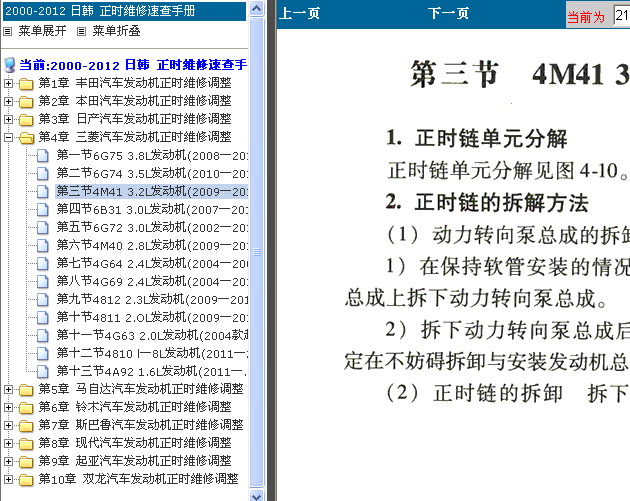
Task: Click page icon of 第三节4M41 3.2L
Action: pos(43,192)
